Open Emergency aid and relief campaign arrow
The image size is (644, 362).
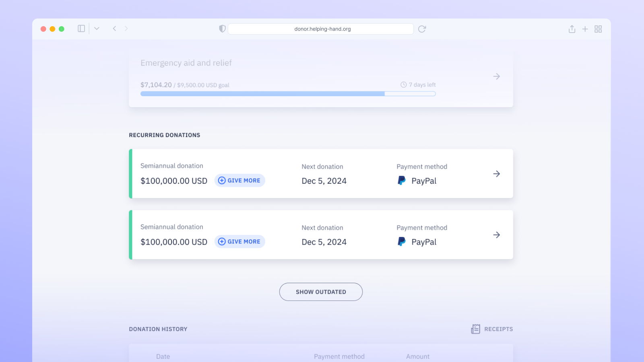click(x=496, y=76)
